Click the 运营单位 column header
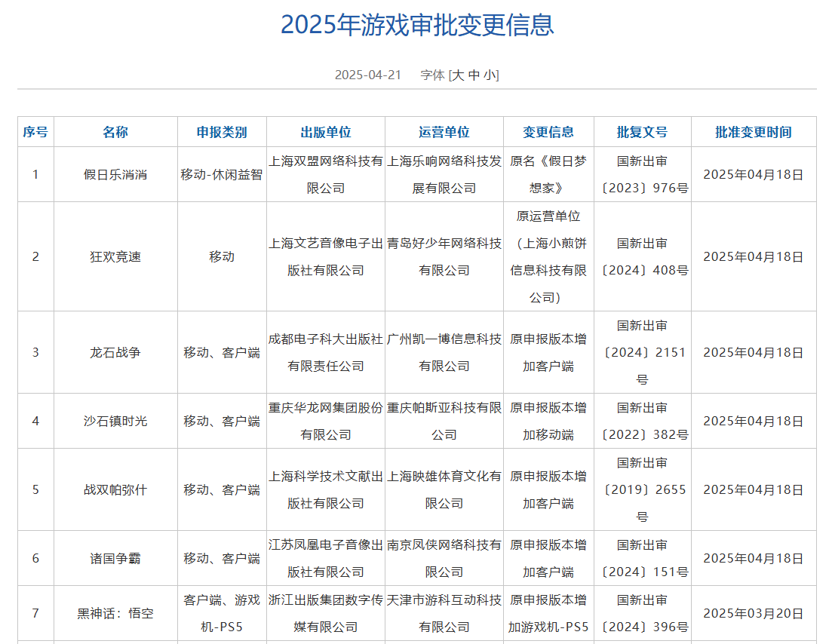The width and height of the screenshot is (829, 644). [x=444, y=132]
